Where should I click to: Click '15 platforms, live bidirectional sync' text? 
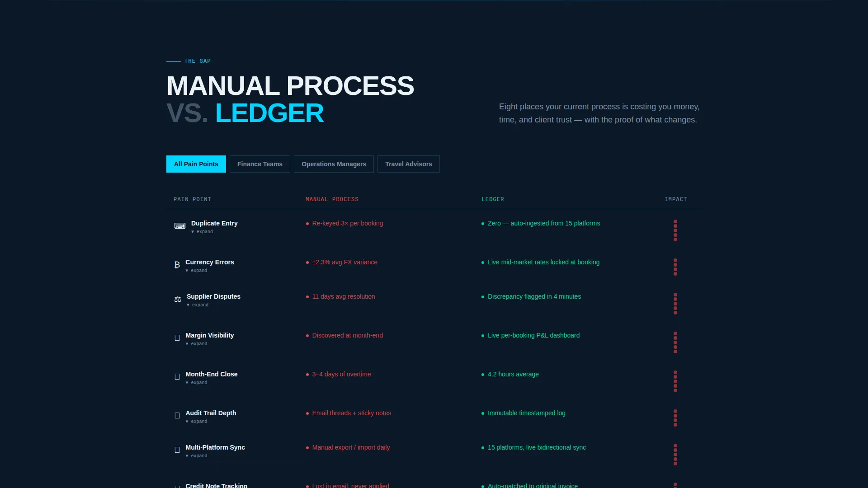pos(537,447)
